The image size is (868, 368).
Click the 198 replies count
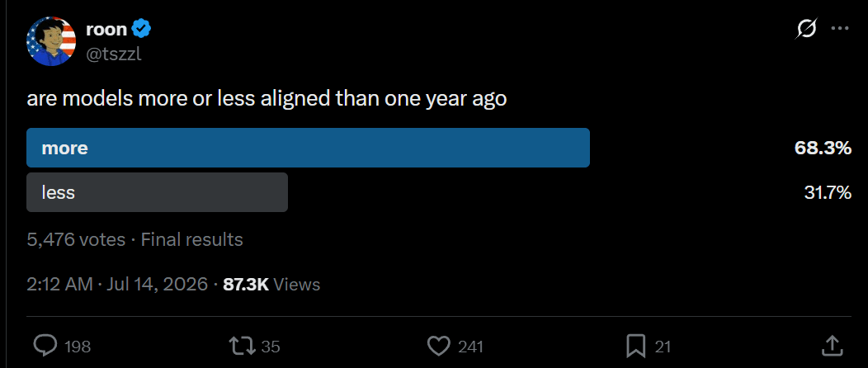78,347
